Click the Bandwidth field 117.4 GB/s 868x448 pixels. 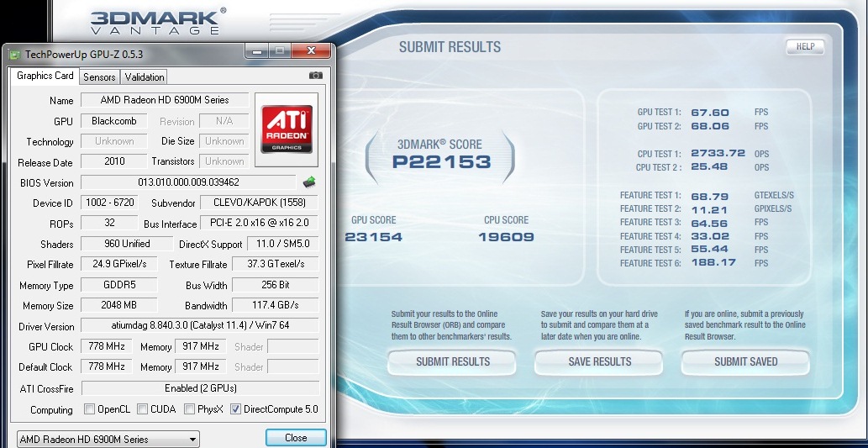[x=275, y=304]
